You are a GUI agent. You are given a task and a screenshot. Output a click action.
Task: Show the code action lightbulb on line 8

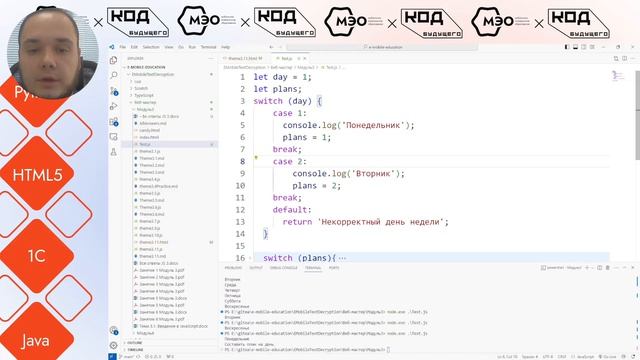(256, 158)
